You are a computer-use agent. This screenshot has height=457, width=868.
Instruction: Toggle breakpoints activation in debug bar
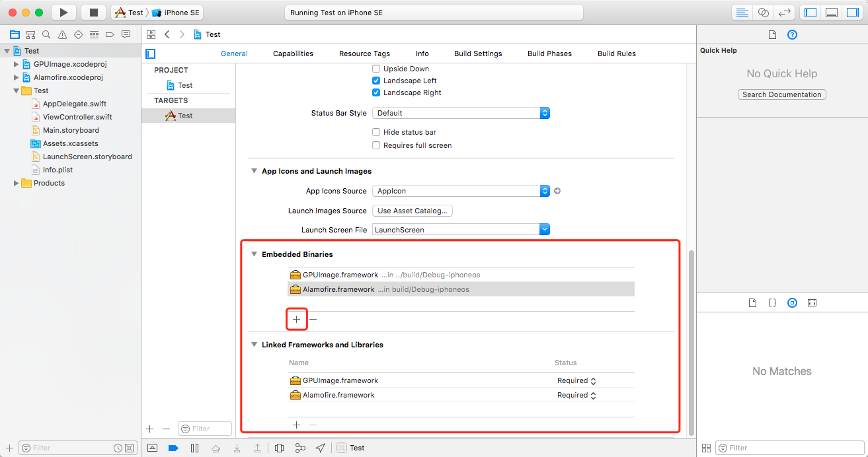[x=173, y=448]
